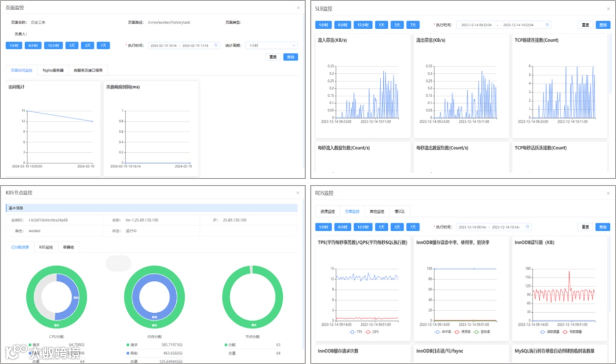Switch to the Nginx服务器 tab

[x=53, y=70]
